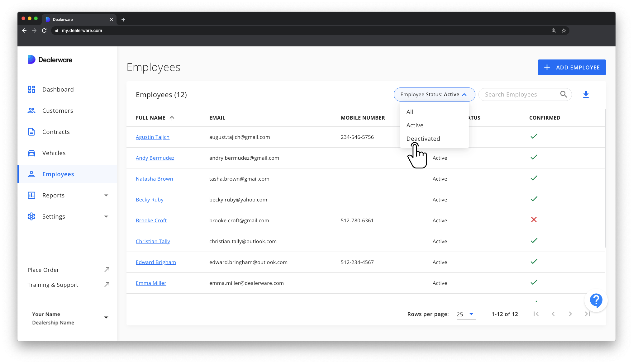Click the Vehicles car icon
The height and width of the screenshot is (364, 633).
click(31, 153)
